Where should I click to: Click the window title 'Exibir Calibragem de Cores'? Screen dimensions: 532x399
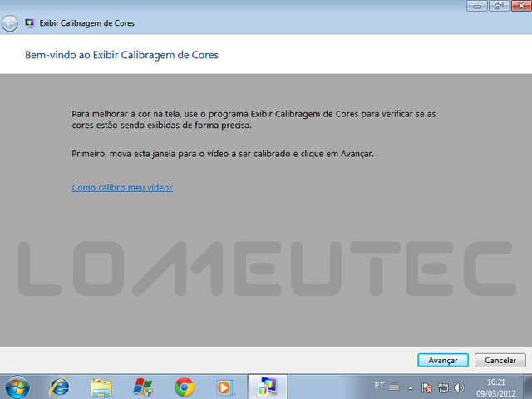(86, 23)
